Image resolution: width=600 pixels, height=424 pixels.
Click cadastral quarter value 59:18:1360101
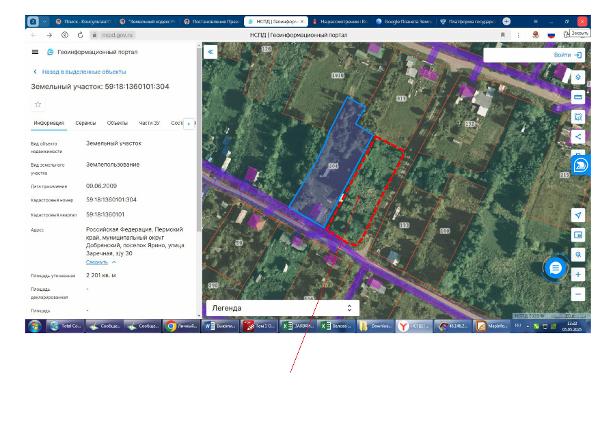pos(105,214)
